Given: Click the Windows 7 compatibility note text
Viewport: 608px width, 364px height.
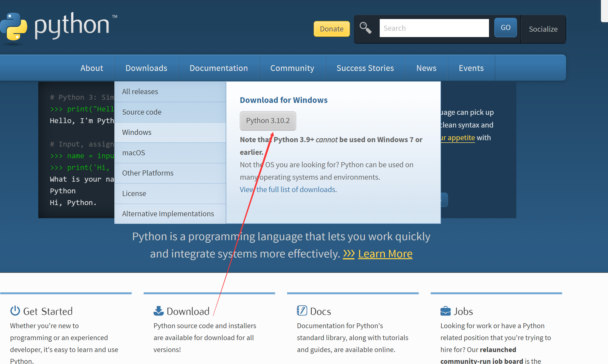Looking at the screenshot, I should pyautogui.click(x=331, y=146).
